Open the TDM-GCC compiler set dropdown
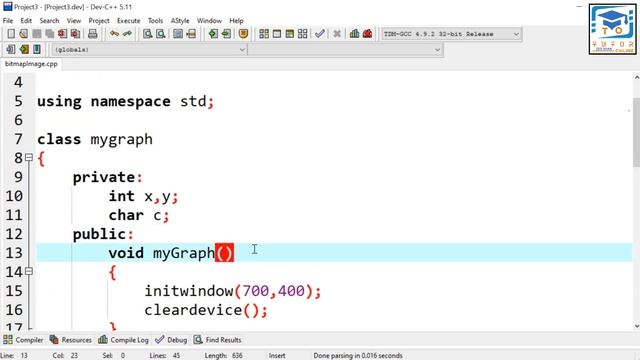Viewport: 640px width, 360px height. tap(451, 34)
